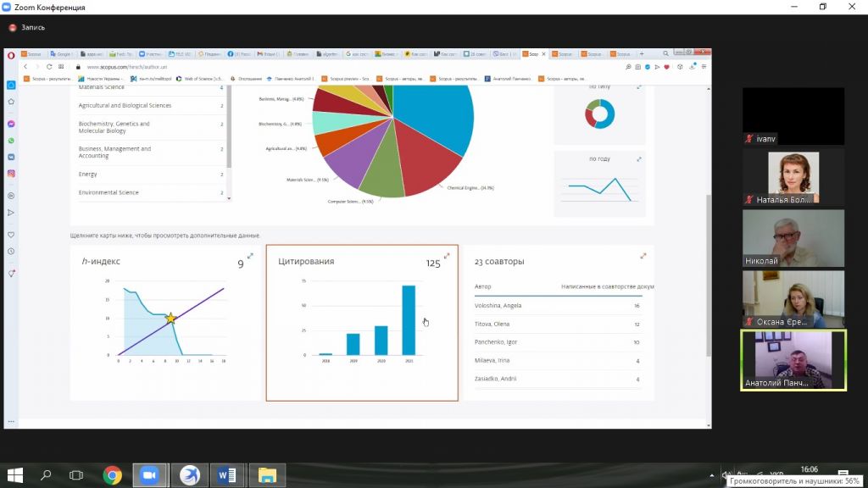Screen dimensions: 868x488
Task: Click the subject list scrollbar thumb
Action: 229,127
